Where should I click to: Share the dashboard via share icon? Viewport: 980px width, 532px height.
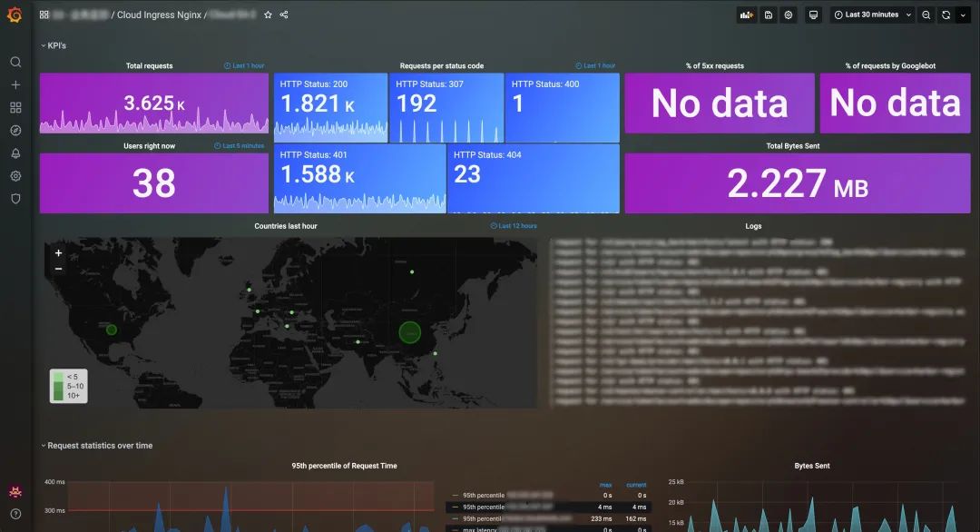pos(284,15)
